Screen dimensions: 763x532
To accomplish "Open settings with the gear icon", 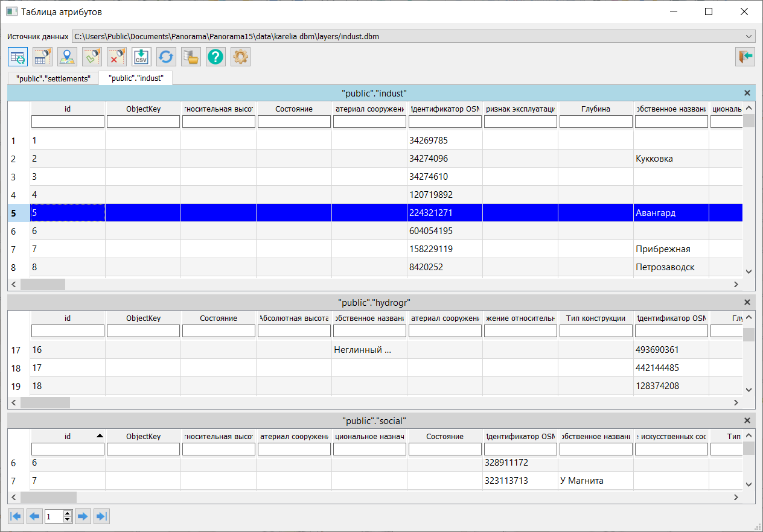I will [240, 57].
